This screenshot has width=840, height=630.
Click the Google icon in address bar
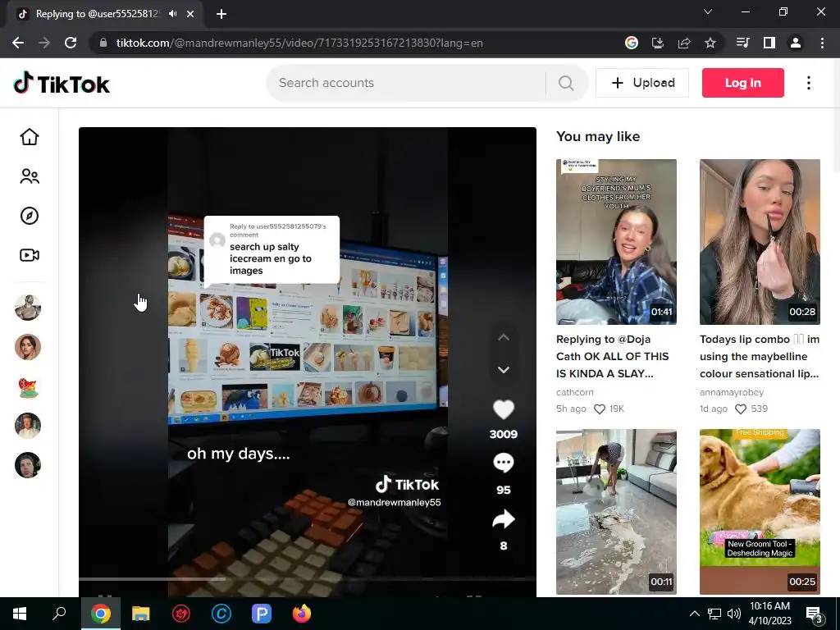[x=632, y=43]
